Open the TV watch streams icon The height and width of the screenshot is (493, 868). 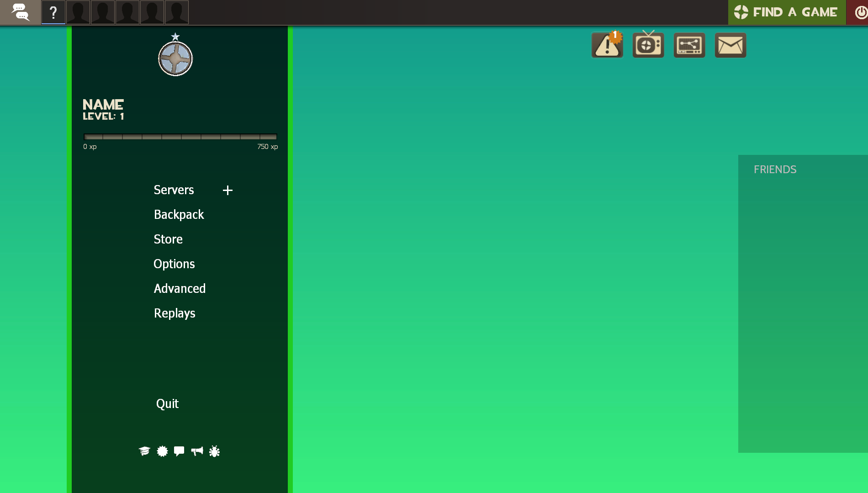[648, 45]
